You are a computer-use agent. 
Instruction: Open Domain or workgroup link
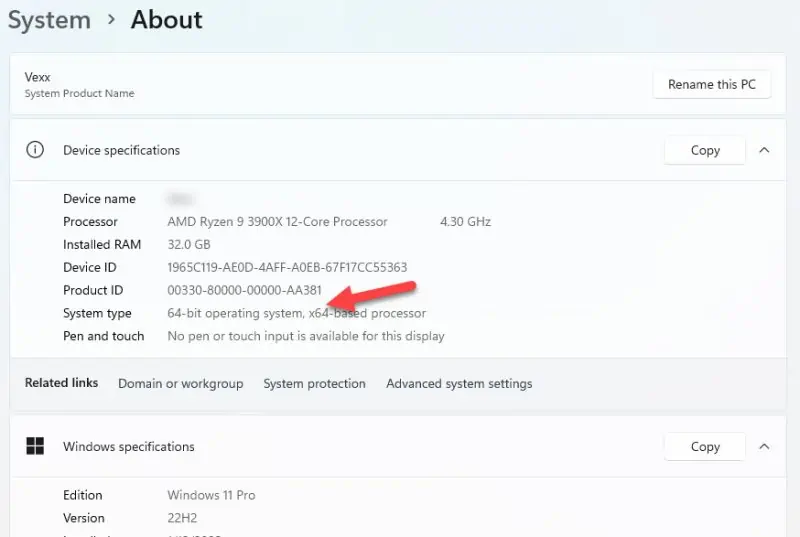coord(181,383)
